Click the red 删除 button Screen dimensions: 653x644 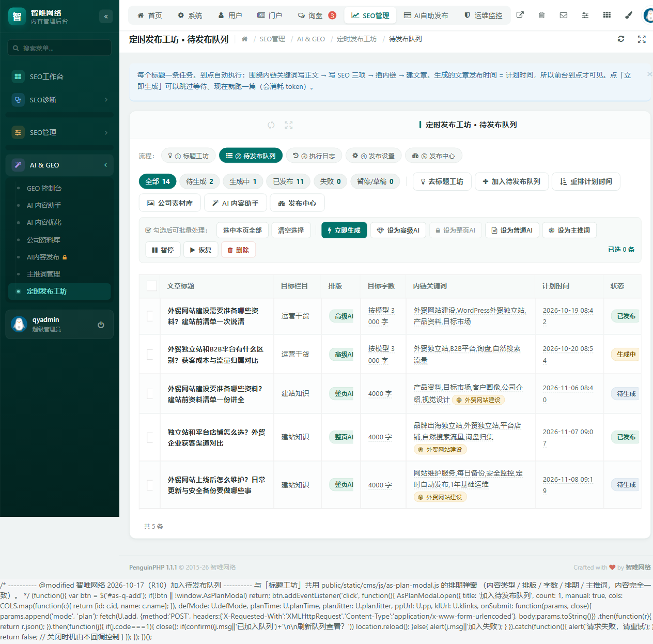[238, 250]
